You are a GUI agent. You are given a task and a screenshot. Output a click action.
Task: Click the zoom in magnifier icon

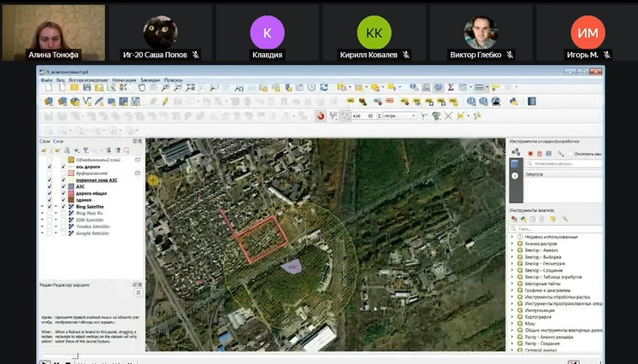214,87
